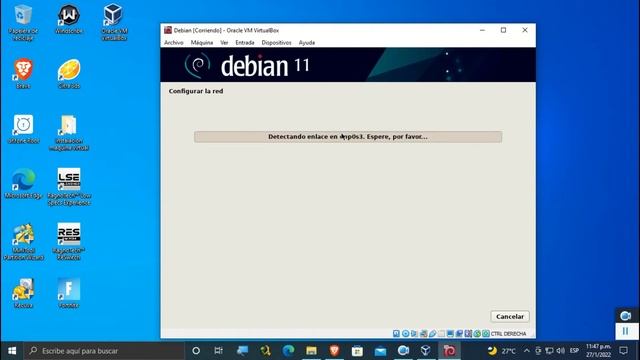The width and height of the screenshot is (640, 360).
Task: Select the virtual machine installation folder icon
Action: [x=69, y=132]
